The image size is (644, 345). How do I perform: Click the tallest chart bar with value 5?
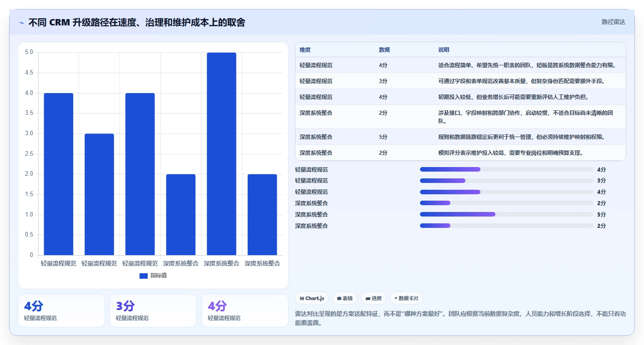221,154
